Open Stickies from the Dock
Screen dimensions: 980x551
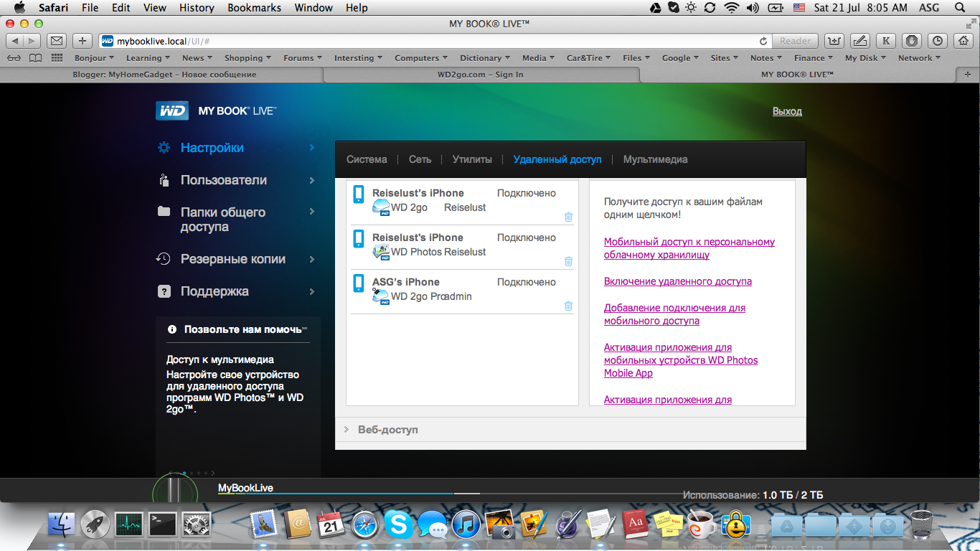[x=669, y=525]
